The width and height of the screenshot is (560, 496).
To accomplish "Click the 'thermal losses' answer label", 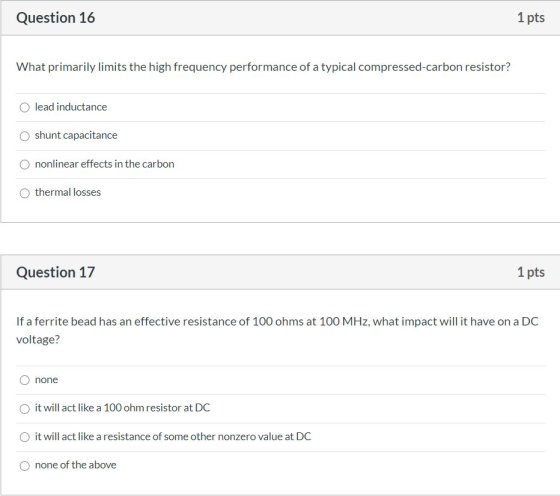I will pos(68,192).
